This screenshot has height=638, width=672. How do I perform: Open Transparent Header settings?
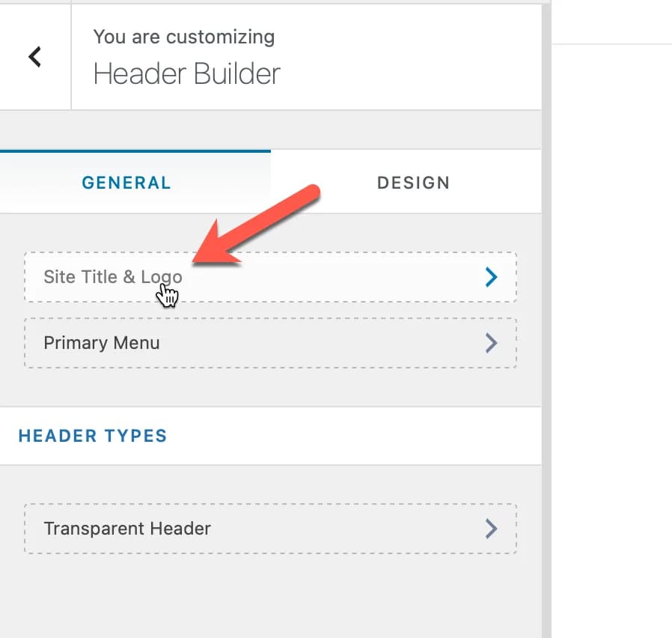point(127,529)
